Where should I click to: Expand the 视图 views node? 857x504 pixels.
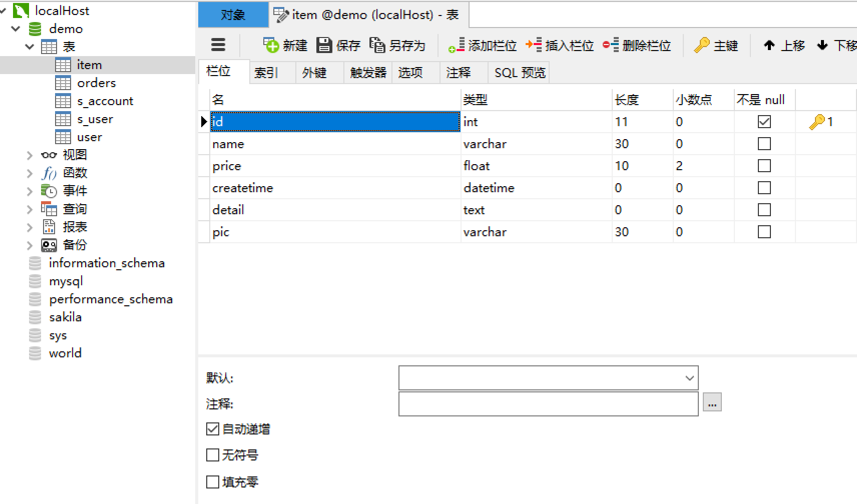pyautogui.click(x=30, y=155)
